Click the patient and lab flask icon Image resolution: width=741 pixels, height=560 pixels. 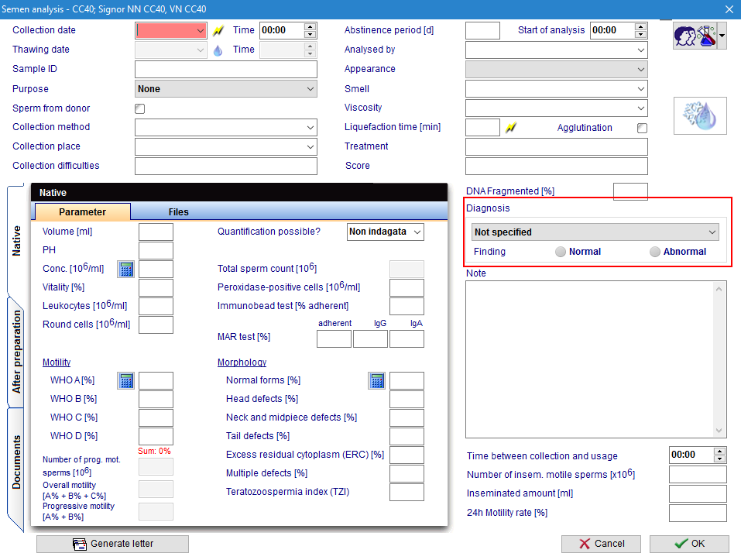[695, 36]
